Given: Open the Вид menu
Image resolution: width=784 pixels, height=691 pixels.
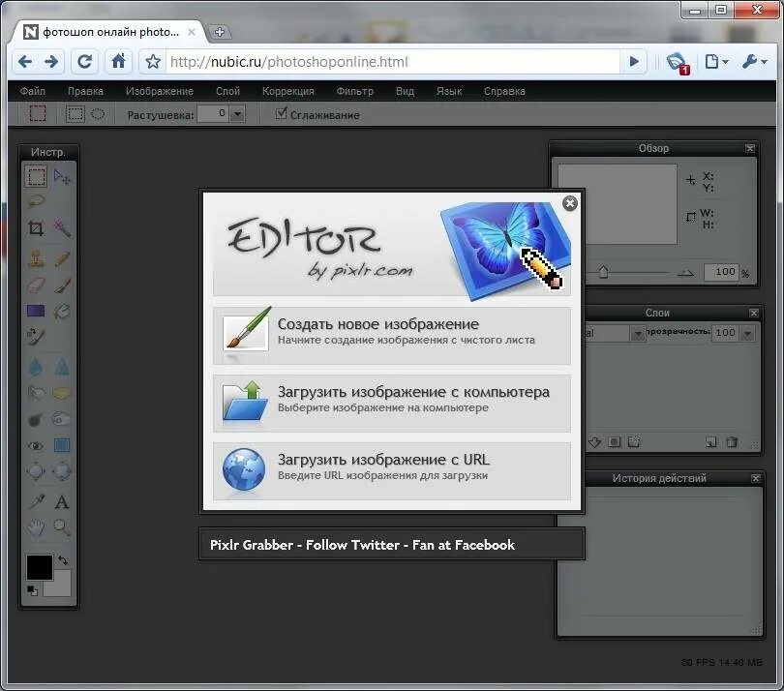Looking at the screenshot, I should coord(405,91).
